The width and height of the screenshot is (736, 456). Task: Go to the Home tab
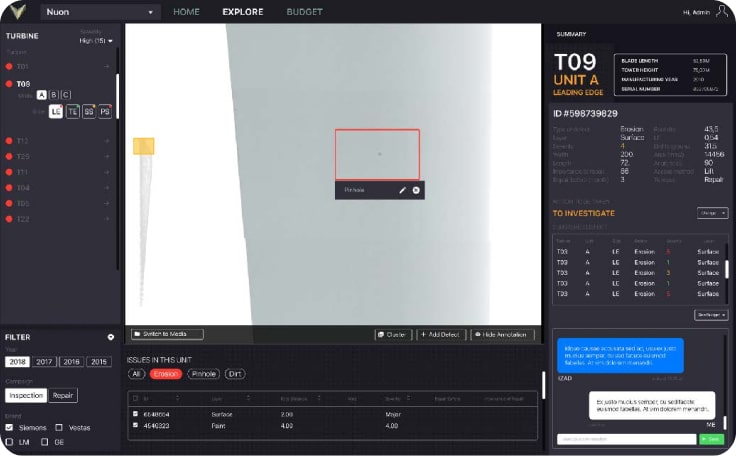coord(186,12)
